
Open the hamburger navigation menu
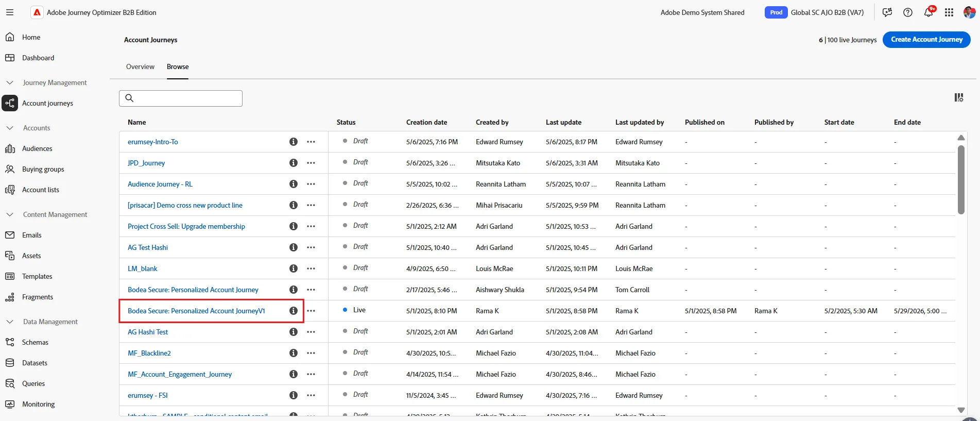(10, 12)
